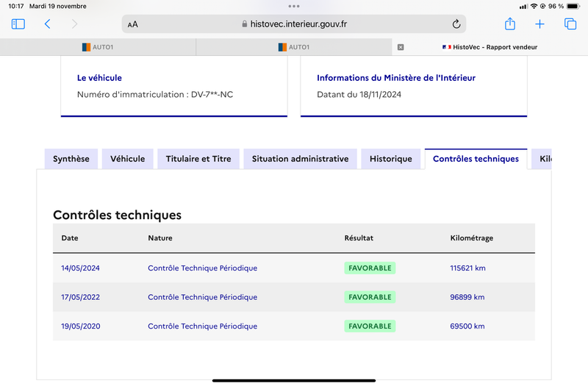Image resolution: width=588 pixels, height=386 pixels.
Task: Tap the histovec.interieur.gouv.fr address bar
Action: (294, 24)
